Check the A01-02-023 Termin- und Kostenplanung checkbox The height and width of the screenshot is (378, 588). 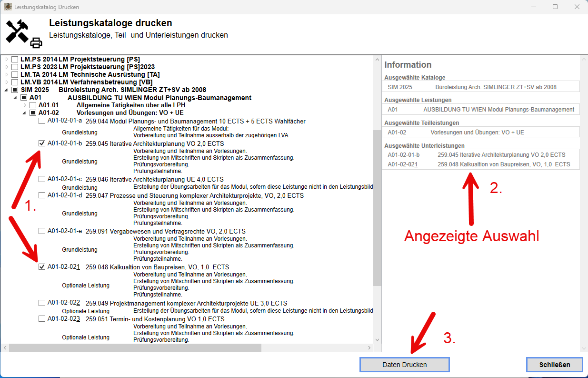[x=42, y=319]
